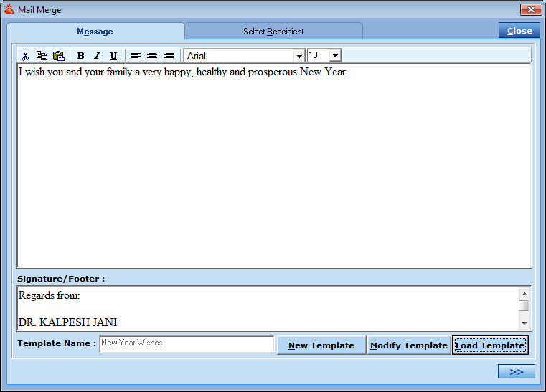Click the Copy icon in toolbar
This screenshot has width=546, height=392.
coord(42,56)
